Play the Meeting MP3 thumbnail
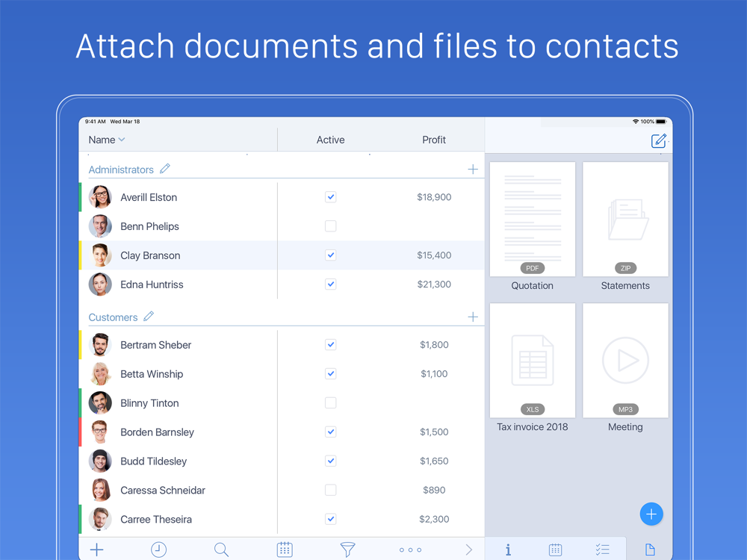 click(x=625, y=361)
